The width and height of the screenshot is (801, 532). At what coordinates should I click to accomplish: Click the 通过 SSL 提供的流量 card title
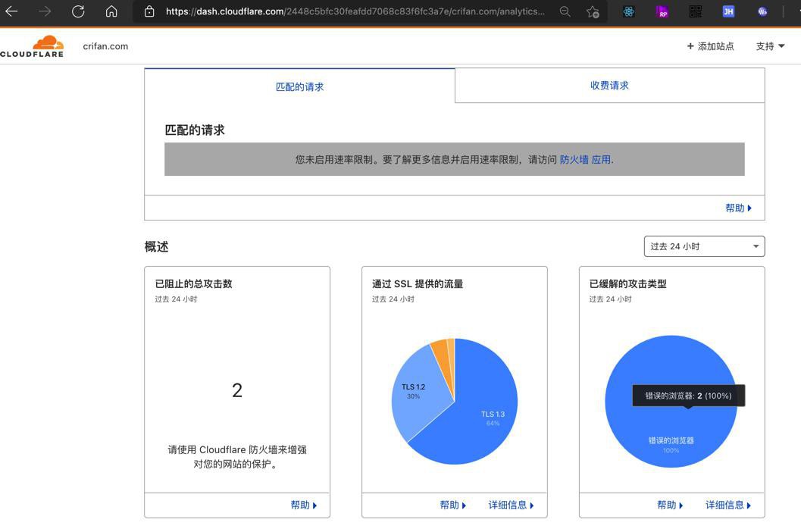point(418,283)
